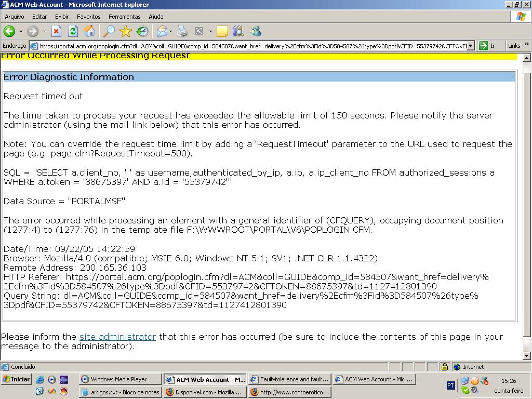Click the Mail envelope toolbar icon
This screenshot has width=532, height=399.
[x=162, y=32]
